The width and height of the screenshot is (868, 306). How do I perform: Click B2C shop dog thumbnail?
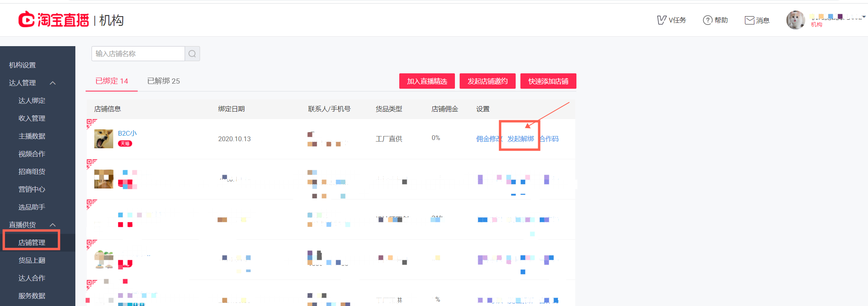[x=104, y=139]
